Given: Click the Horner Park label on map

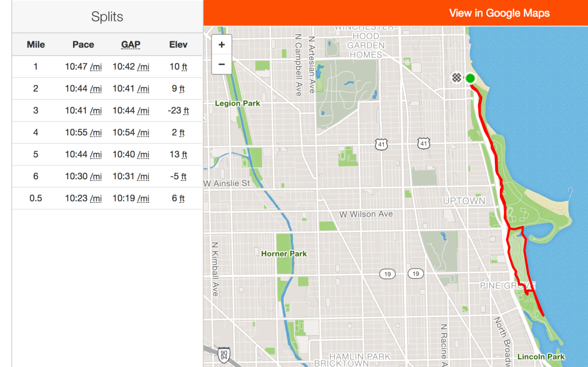Looking at the screenshot, I should point(284,254).
